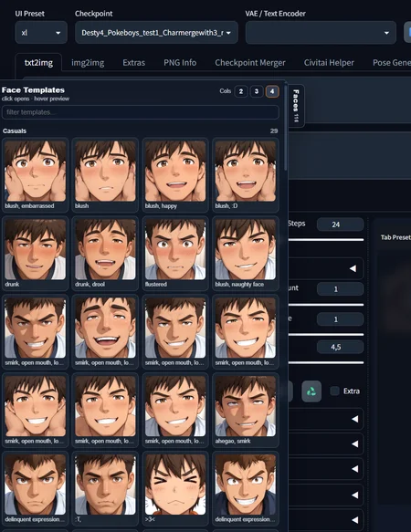Click the '>3<' expression thumbnail

(x=175, y=488)
